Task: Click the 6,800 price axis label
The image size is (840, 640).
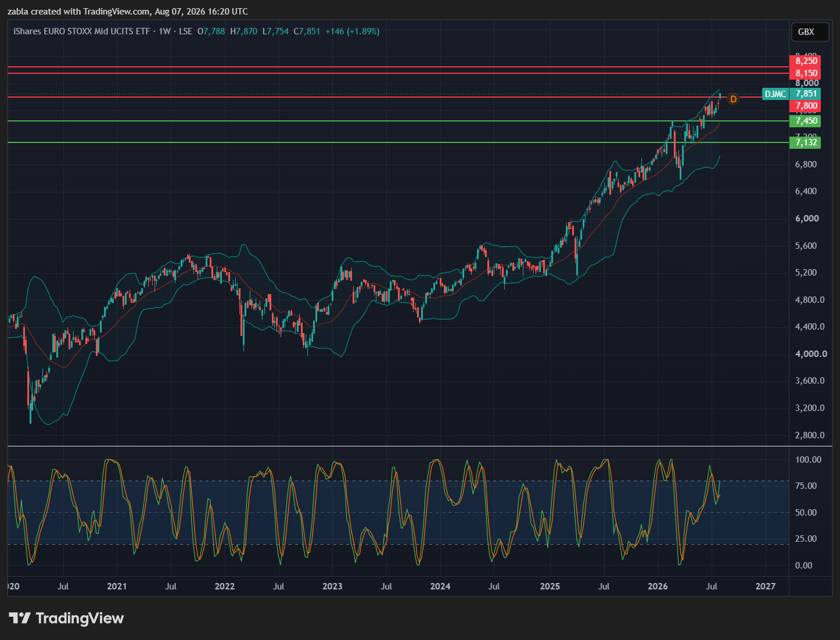Action: tap(806, 165)
